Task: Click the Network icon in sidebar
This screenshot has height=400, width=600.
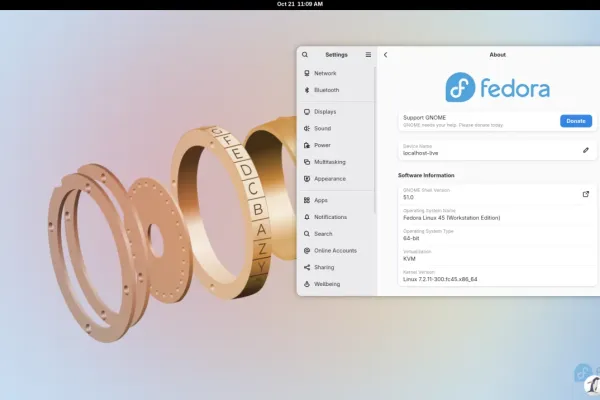Action: [x=307, y=73]
